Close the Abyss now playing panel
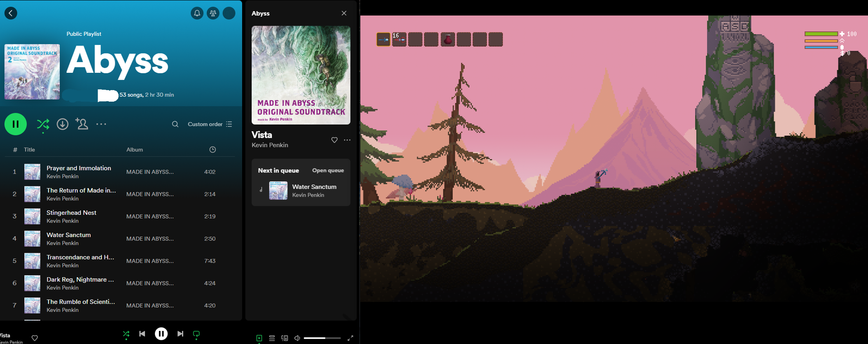 tap(344, 13)
